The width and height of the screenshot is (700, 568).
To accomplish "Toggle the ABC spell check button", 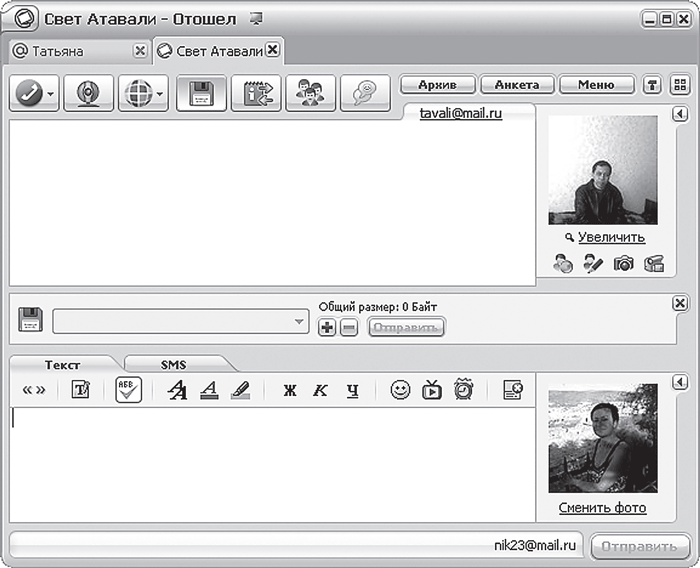I will [x=128, y=390].
